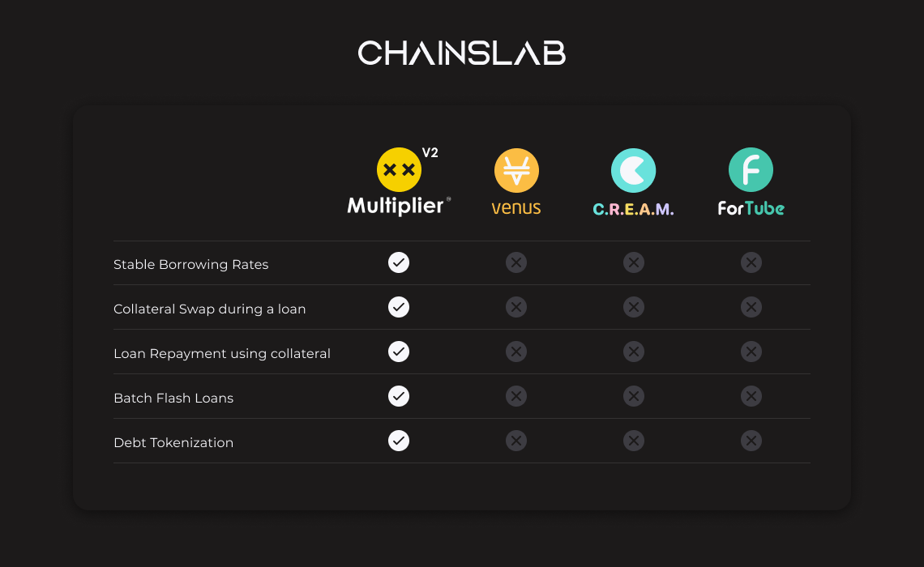Click the Batch Flash Loans label
The image size is (924, 567).
click(173, 398)
